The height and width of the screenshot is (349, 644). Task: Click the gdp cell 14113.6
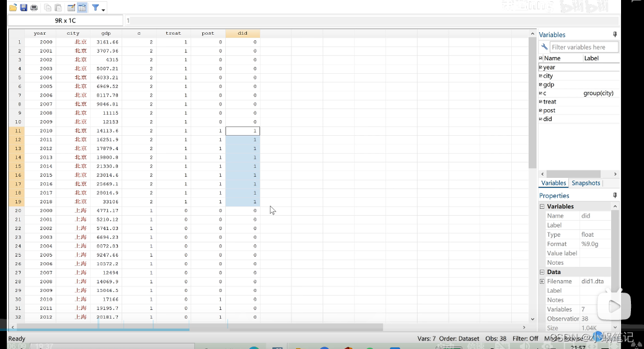106,131
